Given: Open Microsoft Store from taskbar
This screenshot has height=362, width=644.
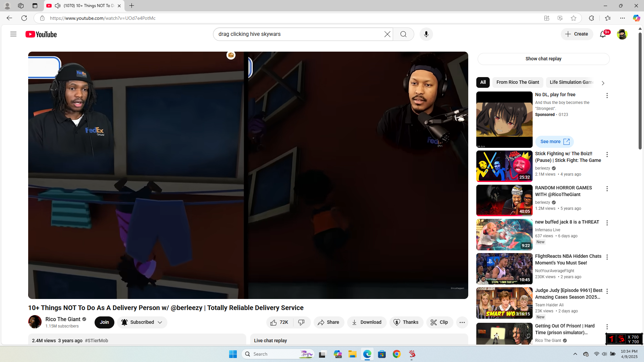Looking at the screenshot, I should [x=382, y=354].
